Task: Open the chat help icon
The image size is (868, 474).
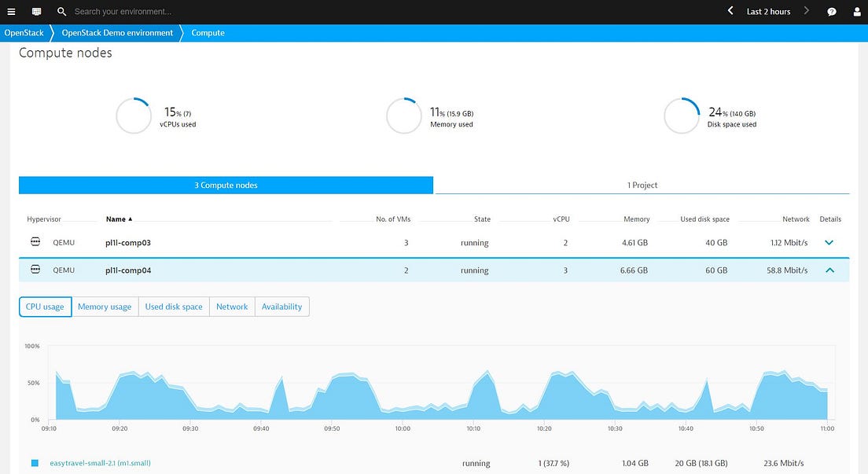Action: pos(832,12)
